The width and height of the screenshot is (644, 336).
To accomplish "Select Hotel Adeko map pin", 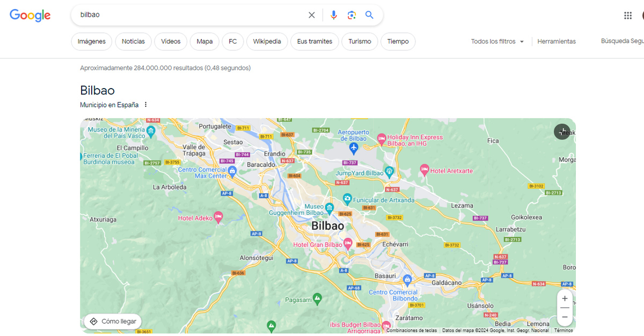I will [218, 217].
